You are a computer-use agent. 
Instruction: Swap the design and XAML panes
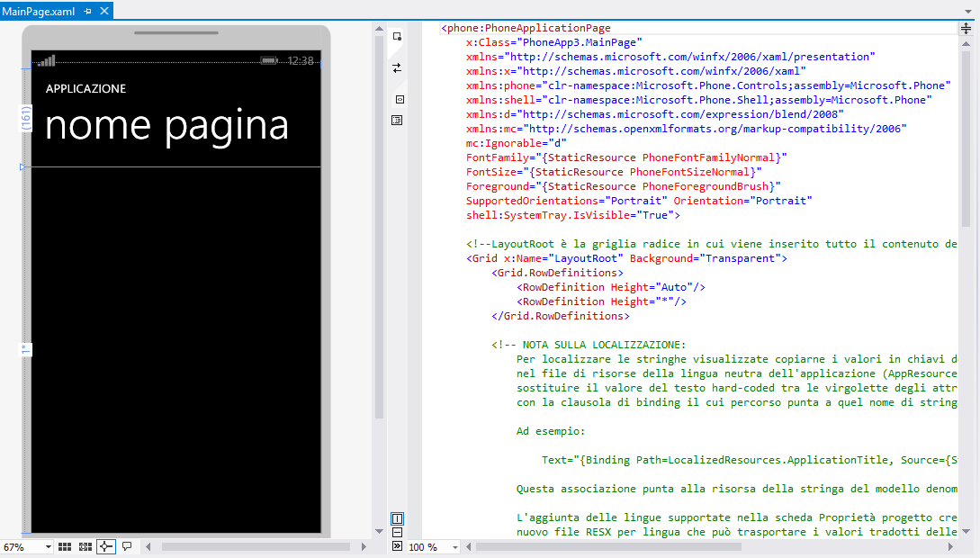coord(397,68)
